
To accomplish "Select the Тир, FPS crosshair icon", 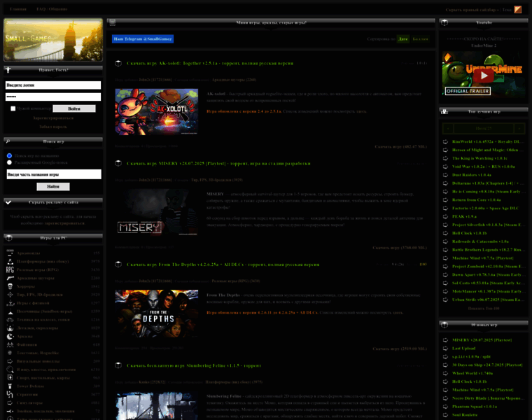I will [x=10, y=295].
